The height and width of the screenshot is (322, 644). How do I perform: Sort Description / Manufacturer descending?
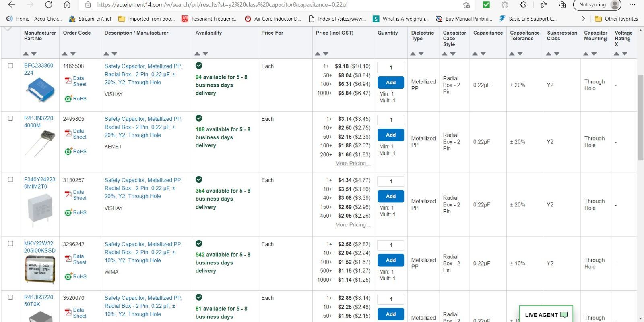click(x=114, y=54)
